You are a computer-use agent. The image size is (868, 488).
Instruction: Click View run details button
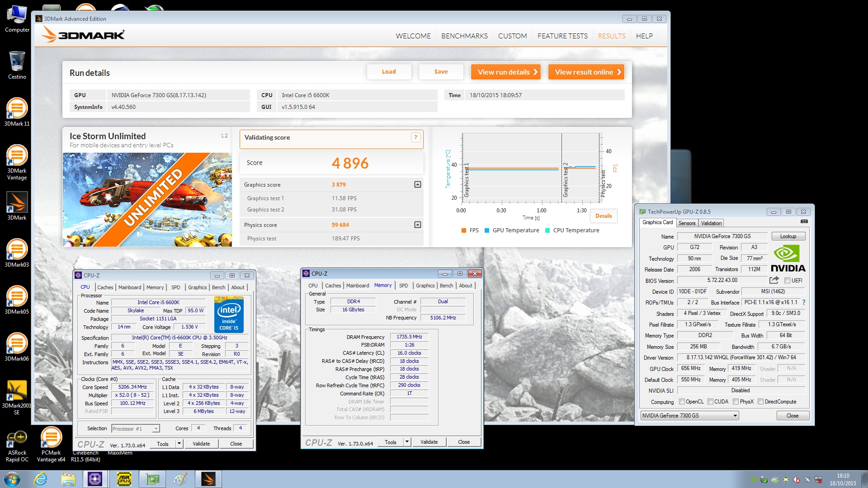(x=506, y=72)
